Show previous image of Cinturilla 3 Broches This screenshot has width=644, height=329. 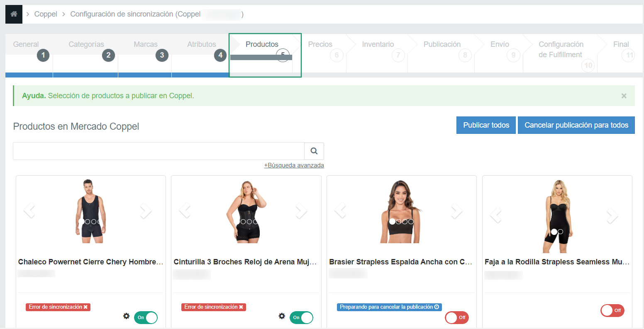[185, 211]
